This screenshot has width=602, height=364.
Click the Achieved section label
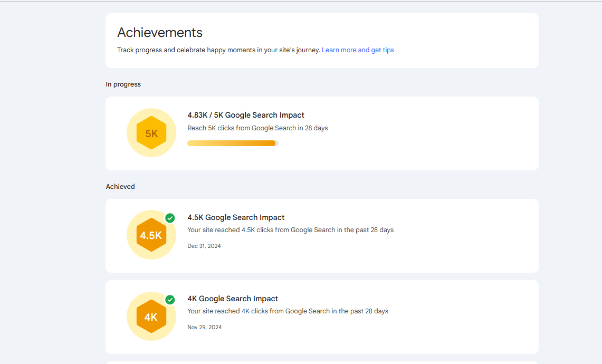120,187
